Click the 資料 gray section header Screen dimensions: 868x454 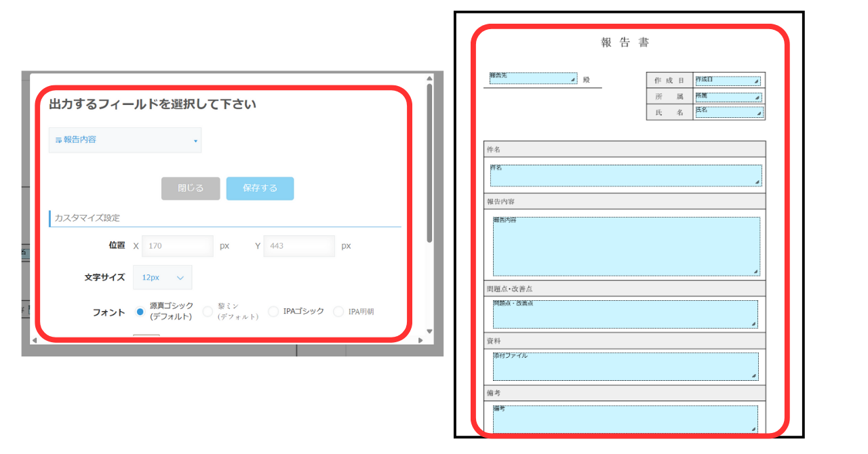[625, 341]
